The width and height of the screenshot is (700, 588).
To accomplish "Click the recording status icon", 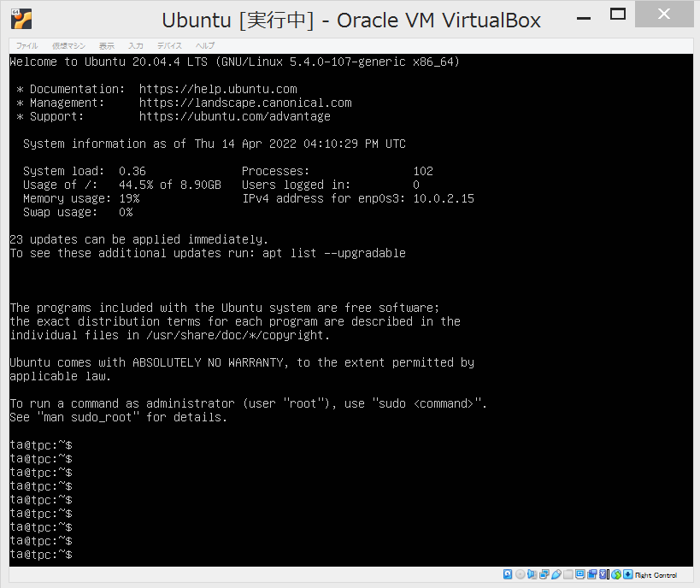I will 592,574.
